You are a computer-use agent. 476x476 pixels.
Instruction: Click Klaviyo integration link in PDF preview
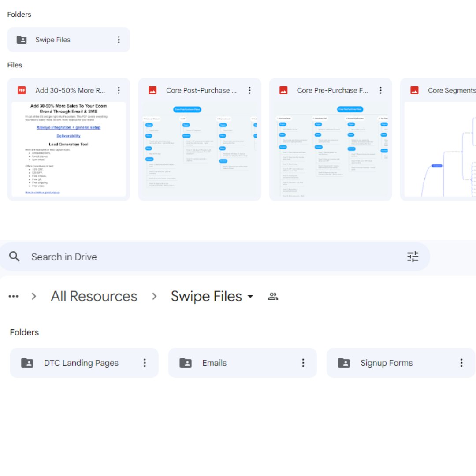click(69, 127)
